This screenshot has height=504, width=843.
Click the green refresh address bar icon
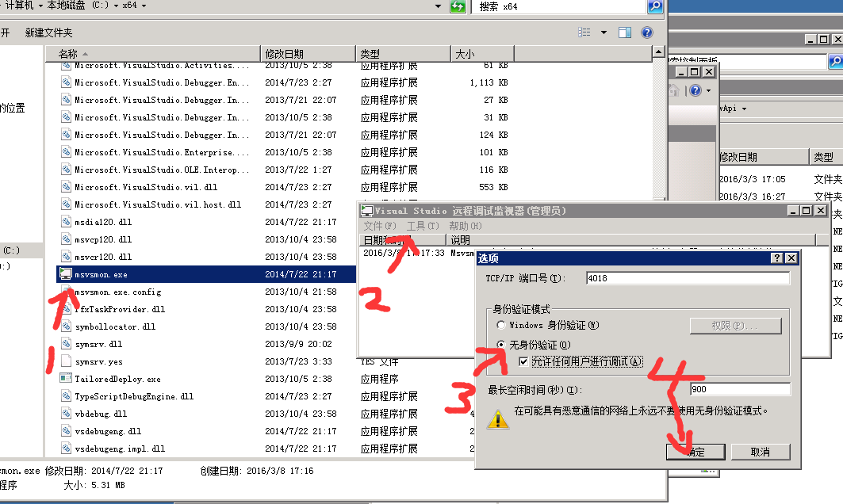point(458,6)
